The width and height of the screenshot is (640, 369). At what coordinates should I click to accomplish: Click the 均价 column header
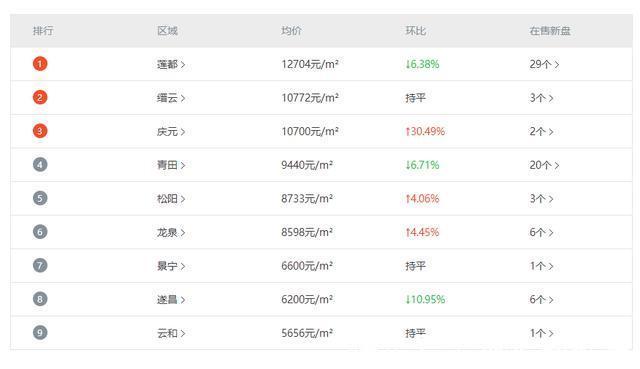click(291, 31)
